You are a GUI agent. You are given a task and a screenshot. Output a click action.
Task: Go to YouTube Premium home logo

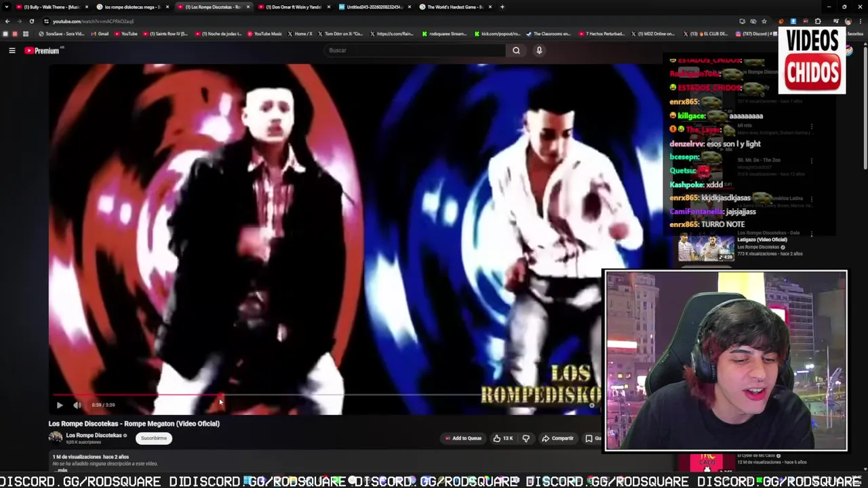tap(42, 50)
